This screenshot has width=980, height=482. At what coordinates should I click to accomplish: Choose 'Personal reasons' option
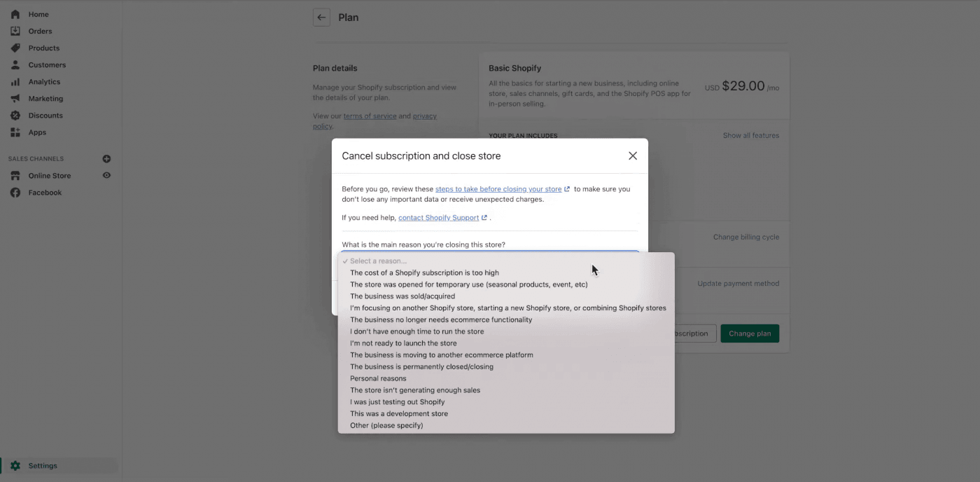pyautogui.click(x=506, y=378)
